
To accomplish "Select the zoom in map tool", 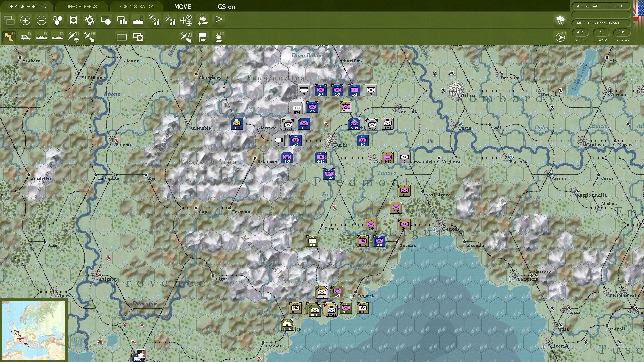I will click(x=24, y=20).
